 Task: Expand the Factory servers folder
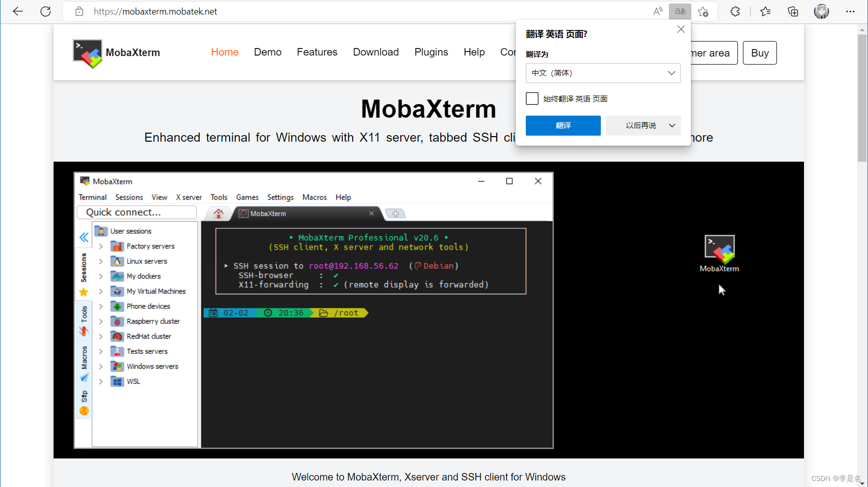[101, 246]
